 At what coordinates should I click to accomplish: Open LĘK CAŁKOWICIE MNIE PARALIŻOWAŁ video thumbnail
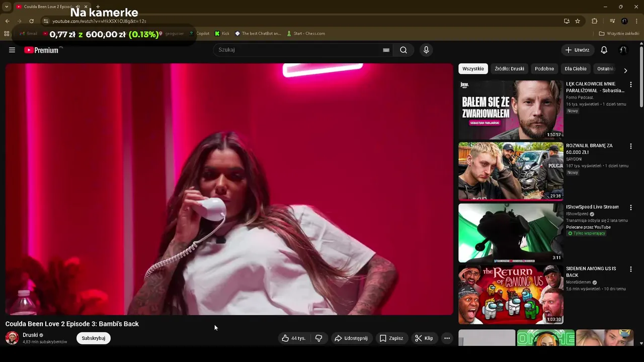coord(511,110)
